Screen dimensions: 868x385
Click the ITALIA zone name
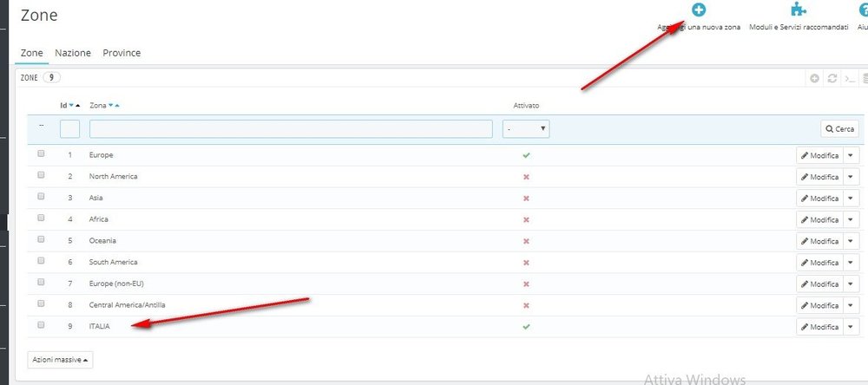(x=100, y=326)
